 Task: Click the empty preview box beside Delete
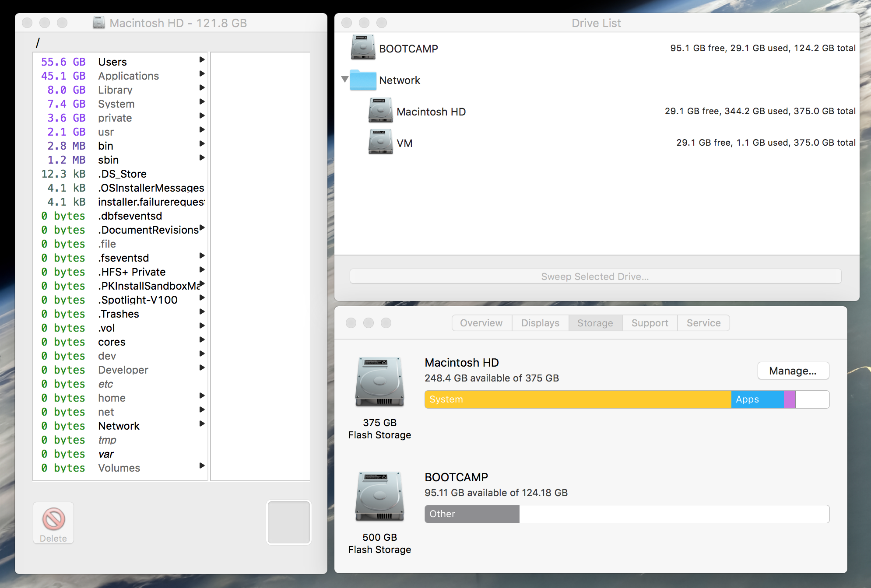[x=288, y=522]
